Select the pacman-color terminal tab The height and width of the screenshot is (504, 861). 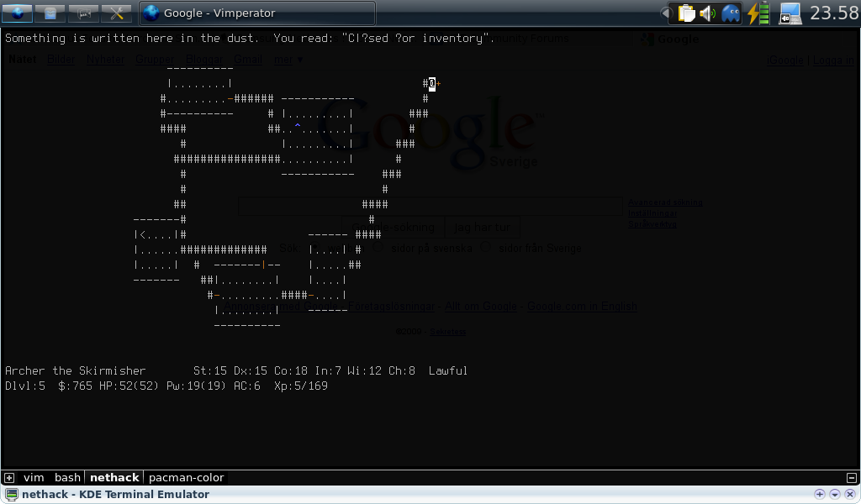point(186,478)
